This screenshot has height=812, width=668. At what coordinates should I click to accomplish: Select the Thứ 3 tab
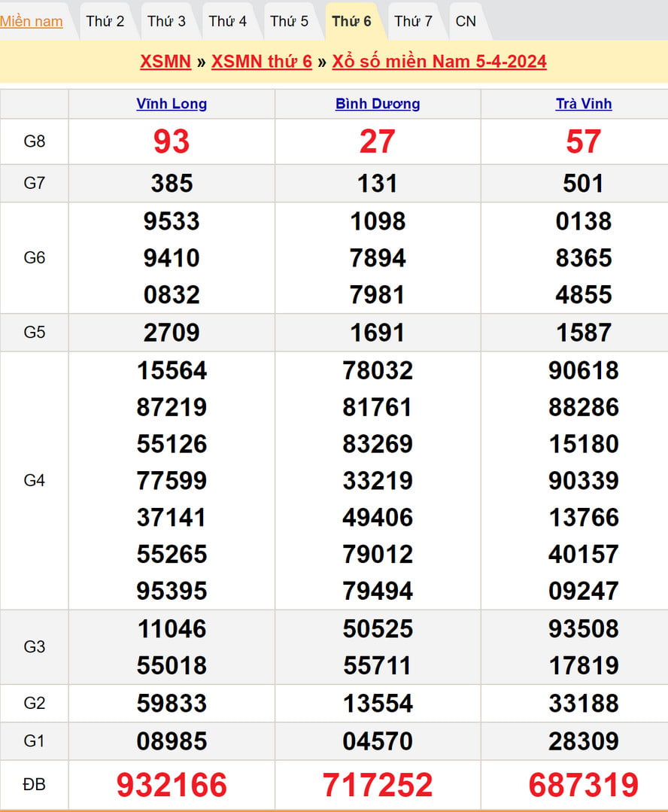tap(166, 21)
